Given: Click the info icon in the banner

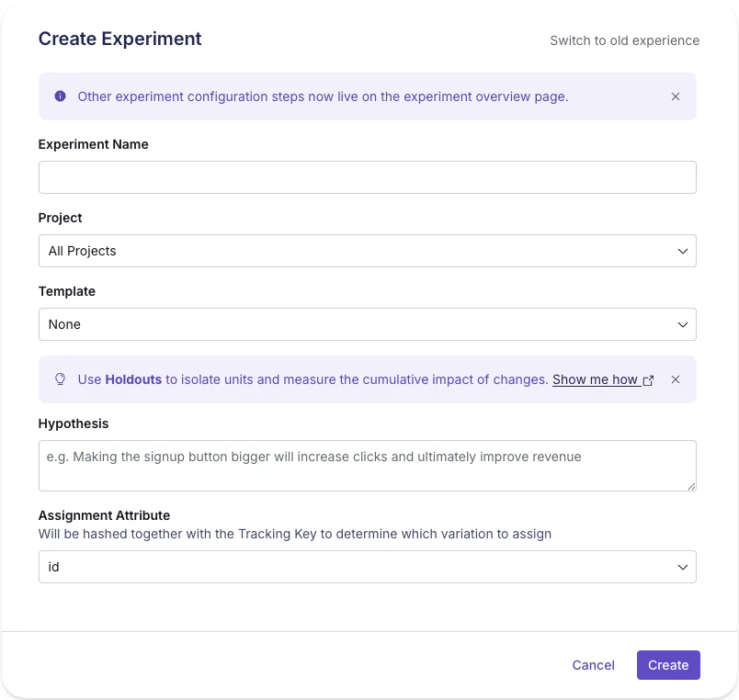Looking at the screenshot, I should [61, 96].
